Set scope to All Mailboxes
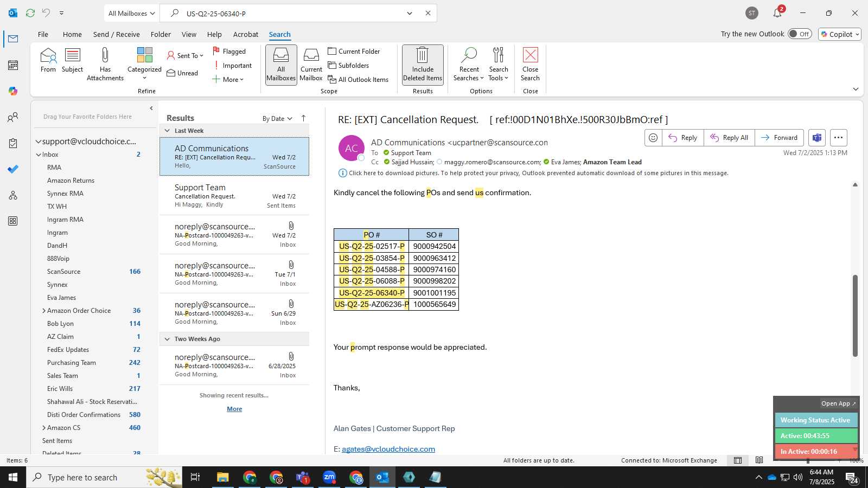The height and width of the screenshot is (488, 868). pos(281,65)
